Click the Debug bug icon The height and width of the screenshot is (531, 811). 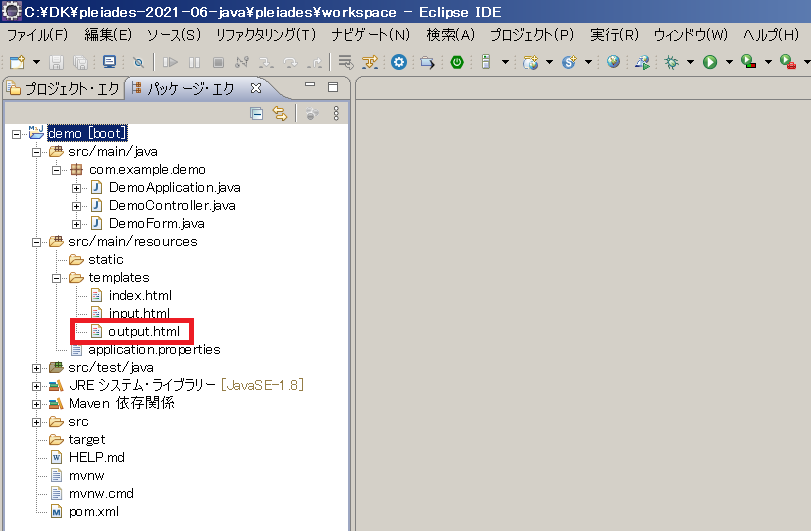coord(671,63)
